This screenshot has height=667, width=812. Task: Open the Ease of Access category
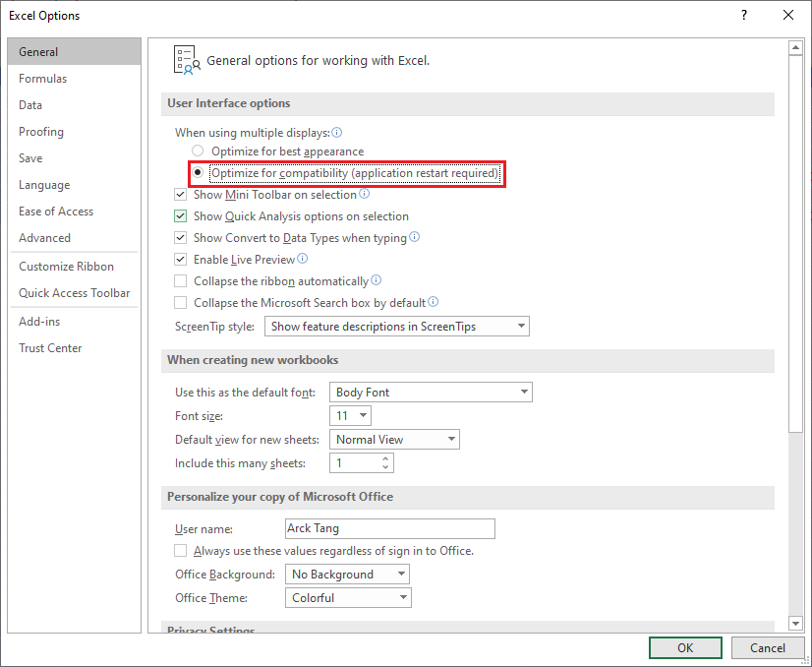(x=74, y=211)
